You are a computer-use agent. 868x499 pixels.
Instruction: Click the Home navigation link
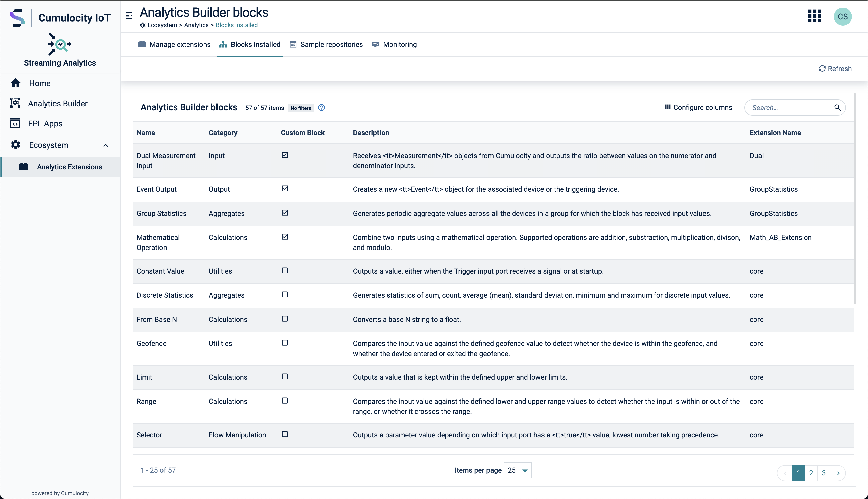pyautogui.click(x=39, y=83)
